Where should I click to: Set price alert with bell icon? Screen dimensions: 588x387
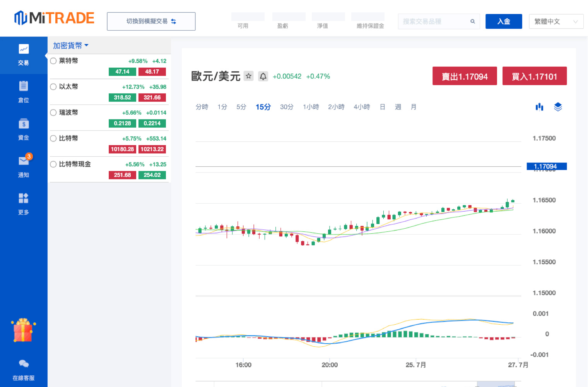pyautogui.click(x=263, y=76)
